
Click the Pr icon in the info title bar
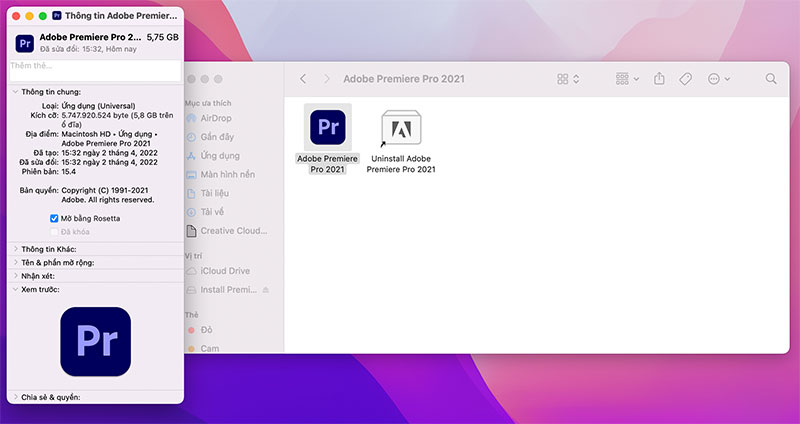[x=57, y=16]
